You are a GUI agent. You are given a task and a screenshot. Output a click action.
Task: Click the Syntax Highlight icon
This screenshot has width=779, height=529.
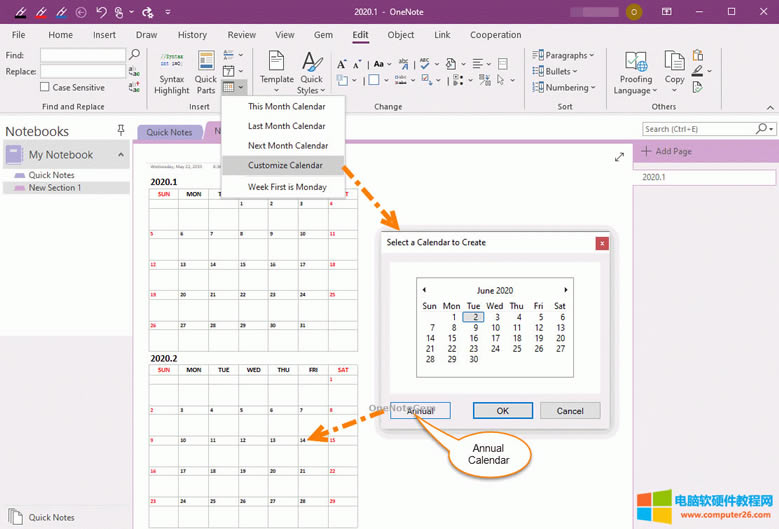point(171,62)
